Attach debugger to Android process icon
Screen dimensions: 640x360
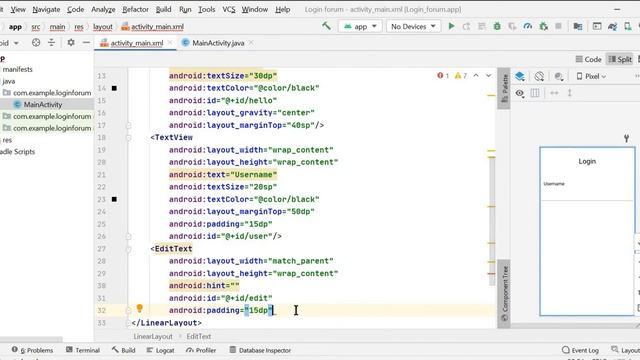[x=543, y=26]
